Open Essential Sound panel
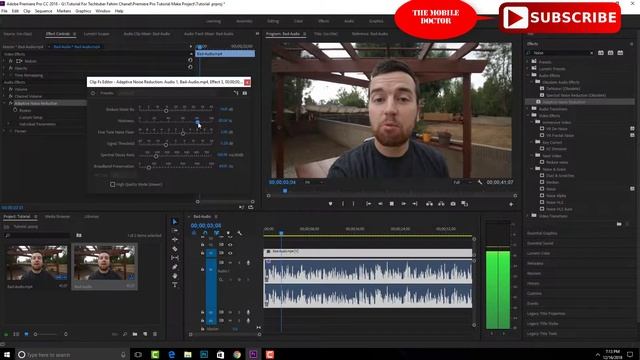The image size is (640, 360). click(540, 243)
